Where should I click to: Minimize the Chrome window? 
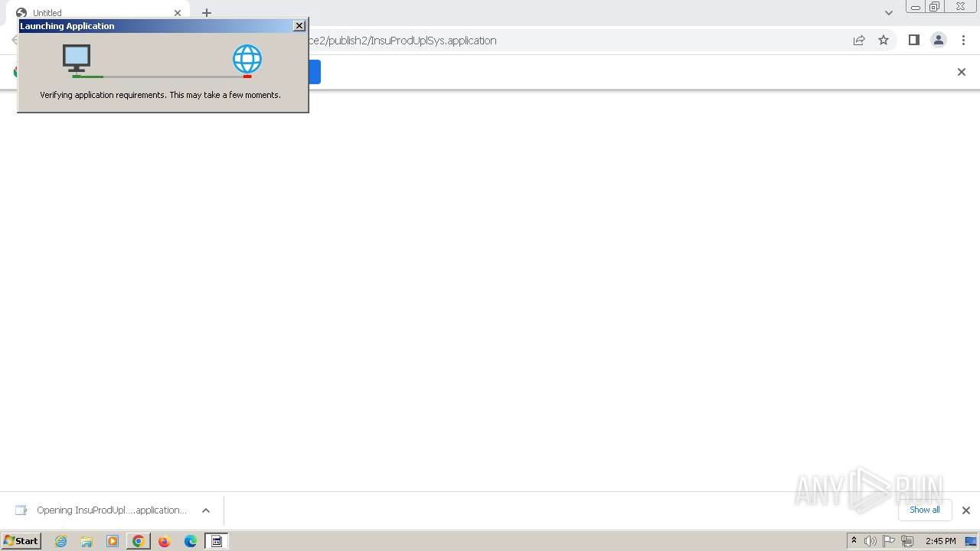pyautogui.click(x=915, y=7)
